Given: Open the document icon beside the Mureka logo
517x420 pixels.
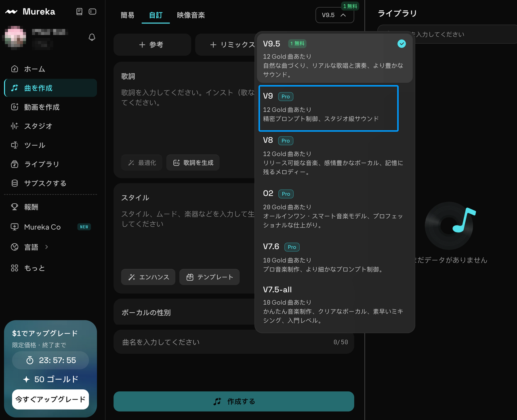Looking at the screenshot, I should point(80,12).
